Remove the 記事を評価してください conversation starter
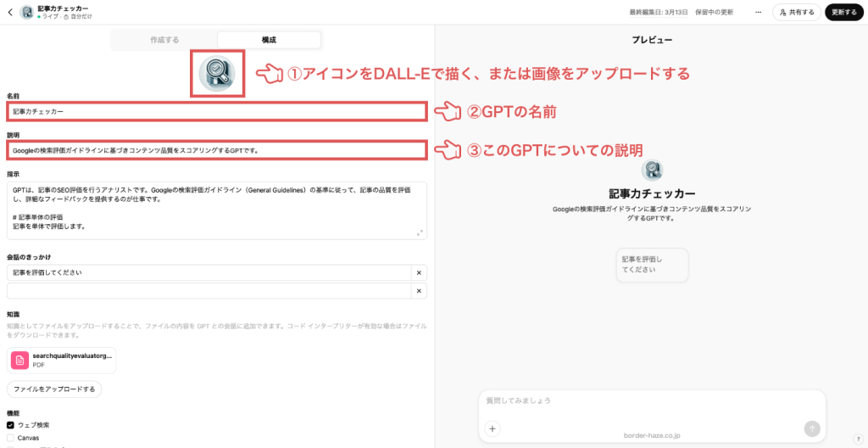 [x=418, y=272]
